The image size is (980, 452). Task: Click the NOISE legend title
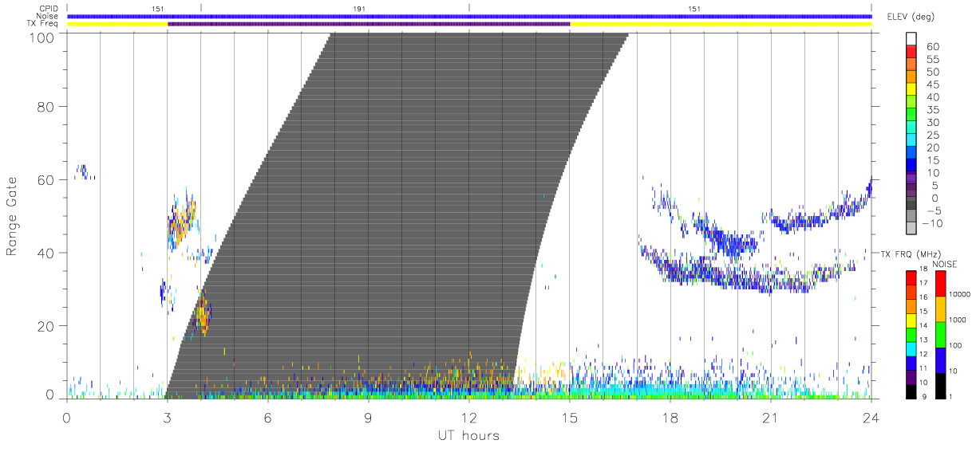click(944, 263)
